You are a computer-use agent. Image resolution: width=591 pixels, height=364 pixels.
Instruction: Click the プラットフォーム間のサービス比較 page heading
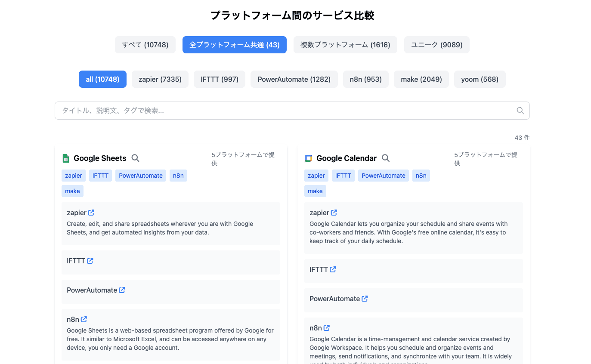click(292, 16)
